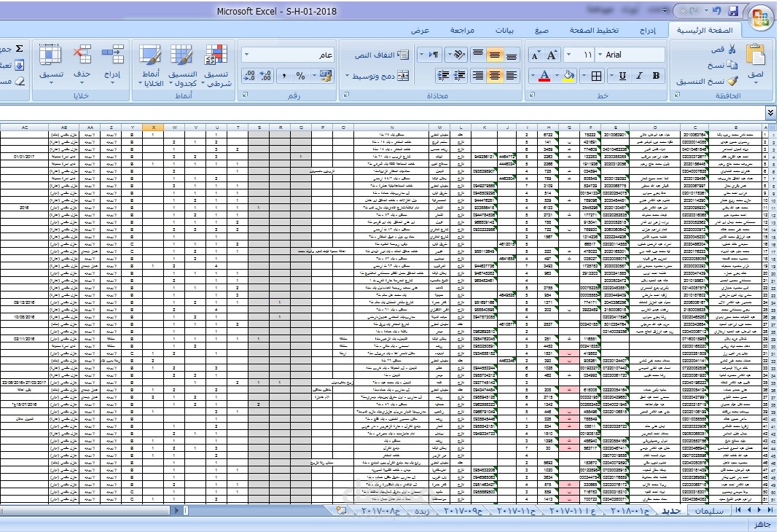The width and height of the screenshot is (779, 532).
Task: Open Page Layout (تخطيط الصفحة) ribbon tab
Action: 594,31
